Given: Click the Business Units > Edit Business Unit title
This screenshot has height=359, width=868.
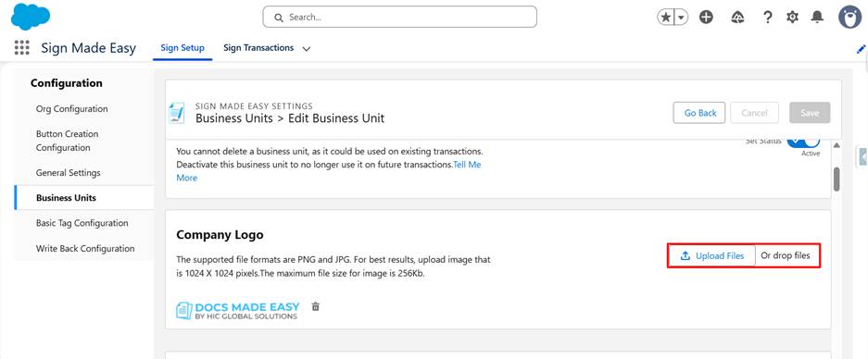Looking at the screenshot, I should click(x=290, y=118).
